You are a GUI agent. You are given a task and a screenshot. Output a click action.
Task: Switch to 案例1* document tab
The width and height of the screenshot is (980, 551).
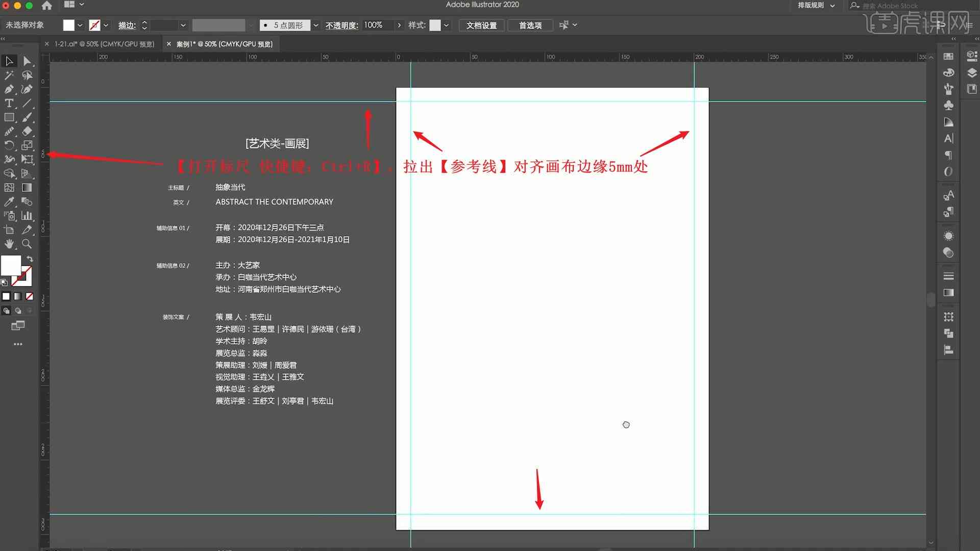tap(225, 44)
